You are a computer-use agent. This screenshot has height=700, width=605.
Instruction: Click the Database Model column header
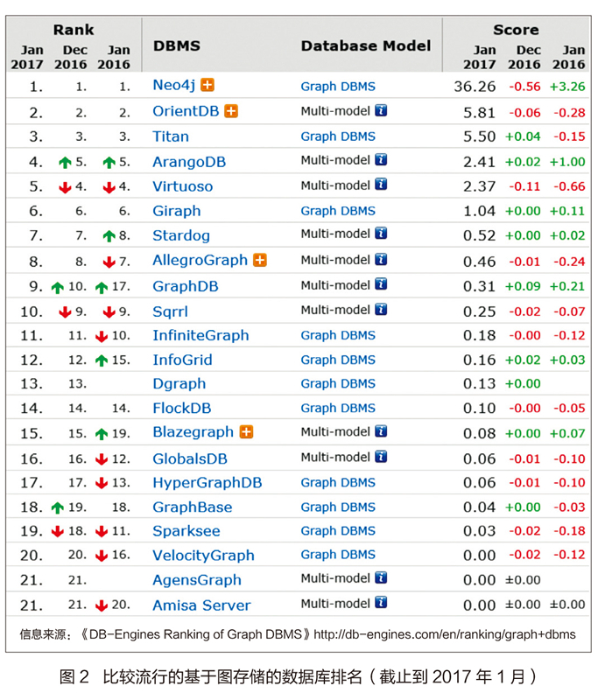(366, 46)
